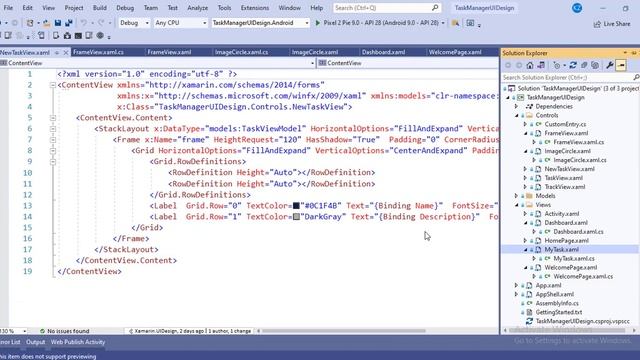Open the Analyze menu
Image resolution: width=640 pixels, height=360 pixels.
[x=198, y=8]
